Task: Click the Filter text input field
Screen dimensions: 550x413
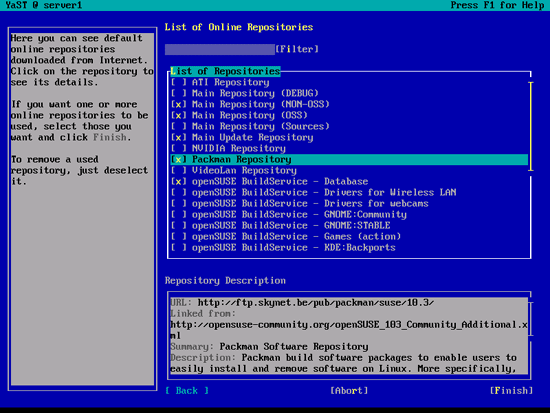Action: [220, 49]
